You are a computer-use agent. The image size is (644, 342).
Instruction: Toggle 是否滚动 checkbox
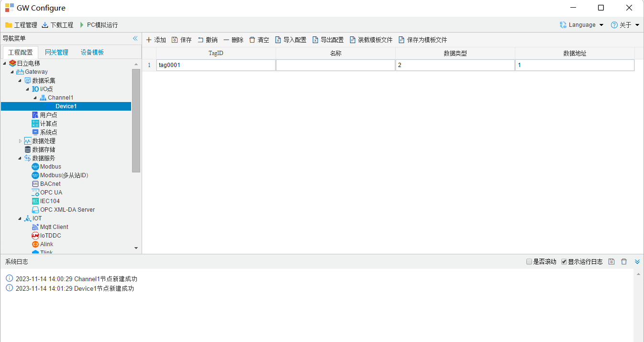click(529, 262)
